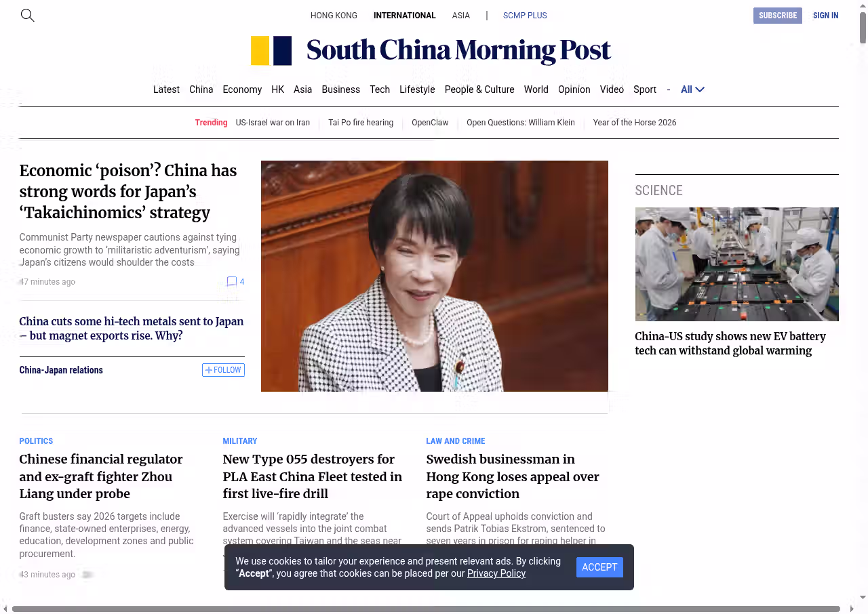The height and width of the screenshot is (614, 868).
Task: Switch to Hong Kong edition
Action: [334, 16]
